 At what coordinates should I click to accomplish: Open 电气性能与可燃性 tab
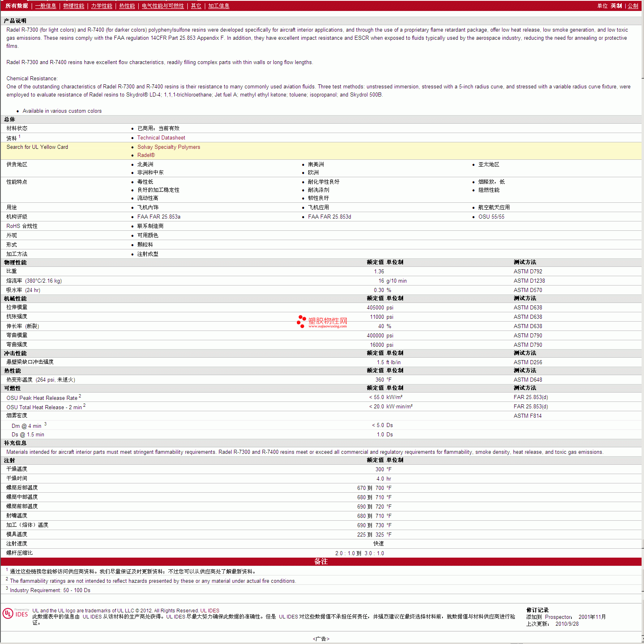click(163, 6)
